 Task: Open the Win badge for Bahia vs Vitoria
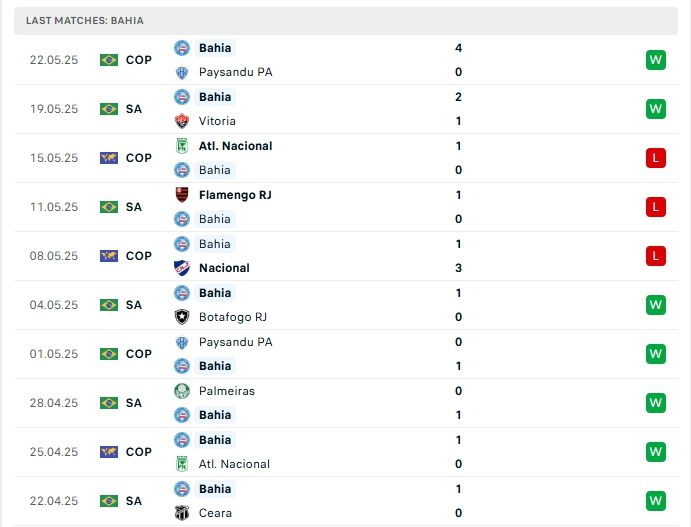(655, 109)
